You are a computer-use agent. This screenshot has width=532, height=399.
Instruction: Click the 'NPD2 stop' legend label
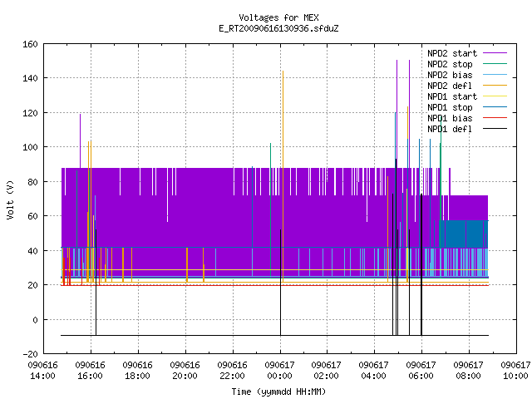coord(450,64)
